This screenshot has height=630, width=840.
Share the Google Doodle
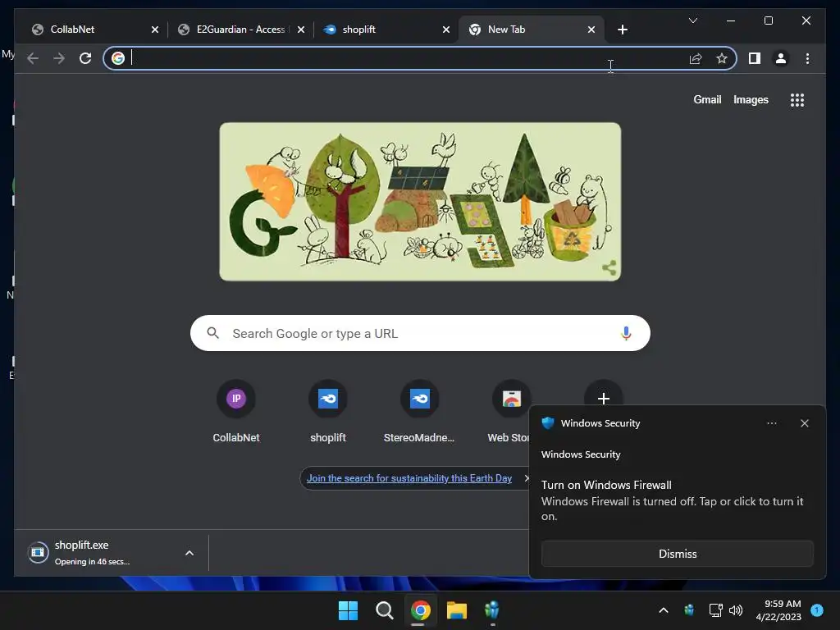pyautogui.click(x=609, y=267)
